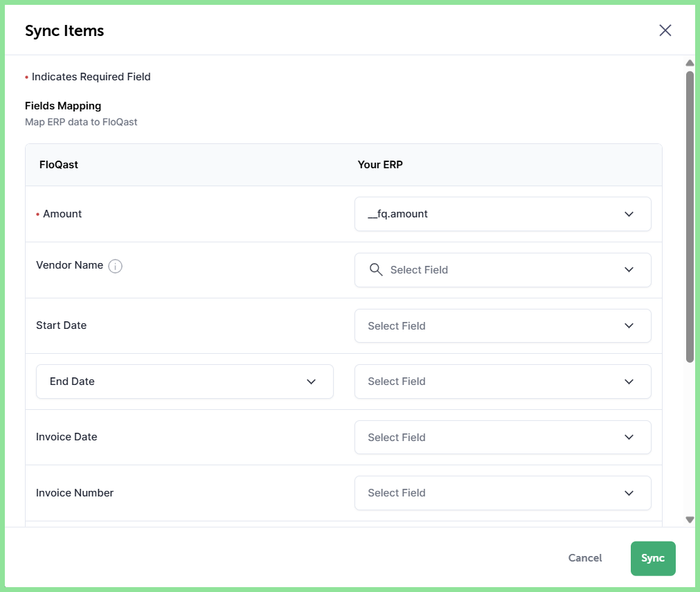Click the 'Your ERP' column header
This screenshot has width=700, height=592.
380,165
